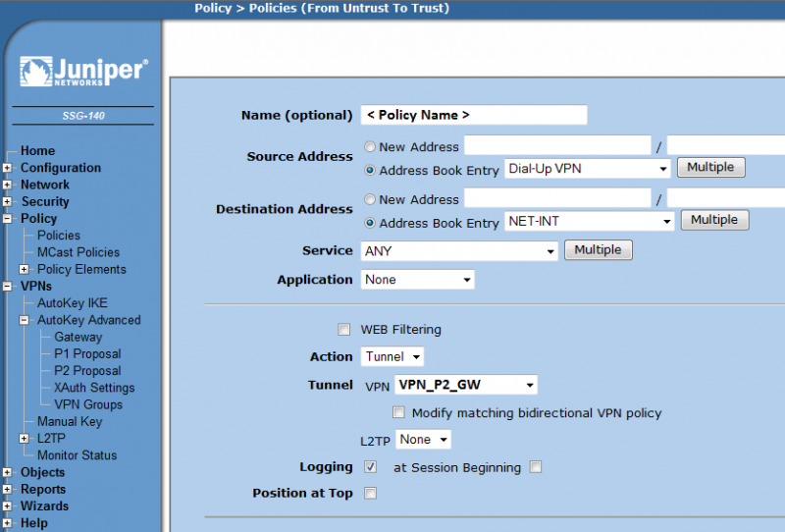Click Multiple button for Destination Address
This screenshot has height=532, width=785.
coord(715,220)
